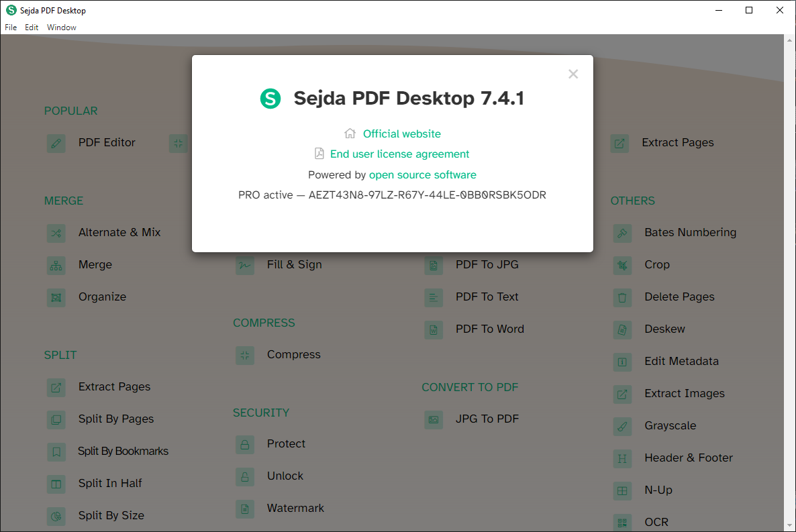Open the Official website link
796x532 pixels.
point(401,134)
